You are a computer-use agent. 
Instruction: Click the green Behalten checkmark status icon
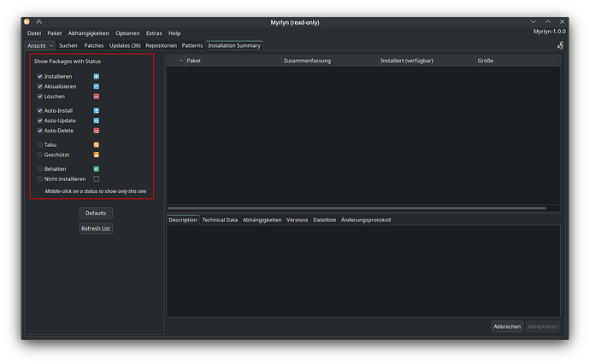[97, 169]
